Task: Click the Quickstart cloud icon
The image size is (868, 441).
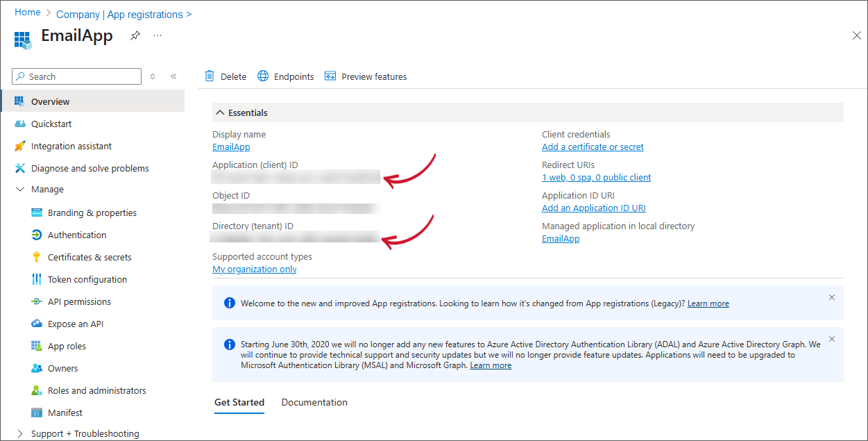Action: [x=19, y=124]
